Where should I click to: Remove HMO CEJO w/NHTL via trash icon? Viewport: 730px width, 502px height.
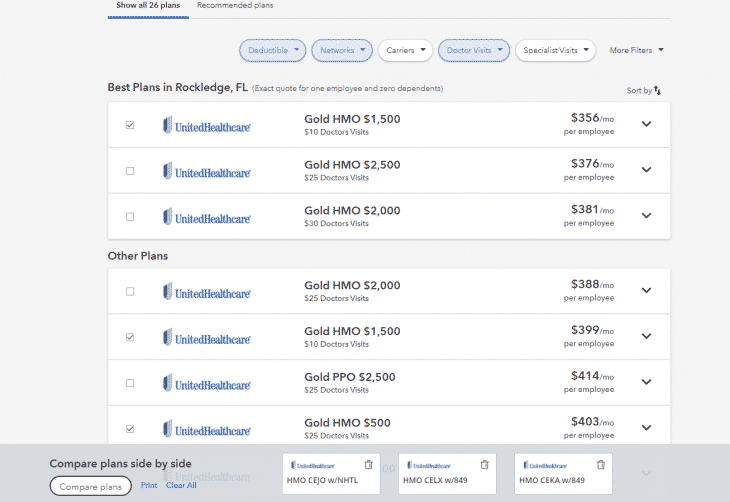pos(369,464)
